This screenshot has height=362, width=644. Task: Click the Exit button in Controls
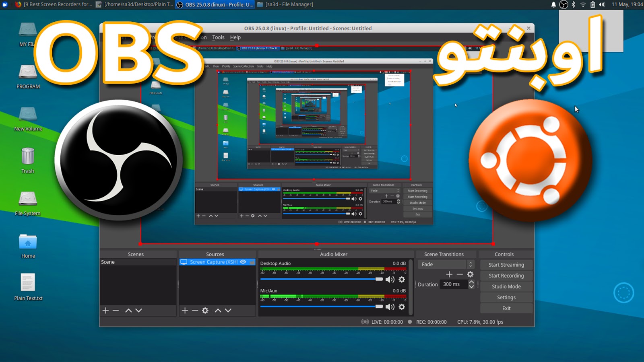506,308
